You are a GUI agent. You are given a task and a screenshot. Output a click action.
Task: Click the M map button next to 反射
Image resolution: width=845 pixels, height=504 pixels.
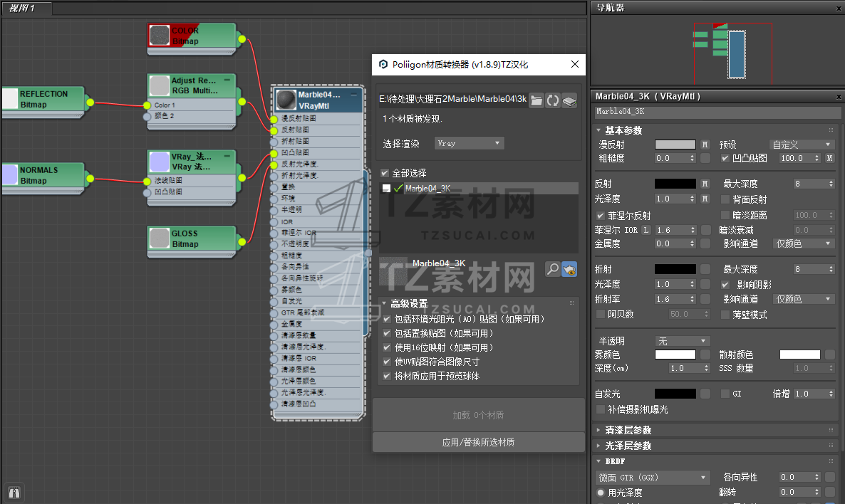coord(705,184)
